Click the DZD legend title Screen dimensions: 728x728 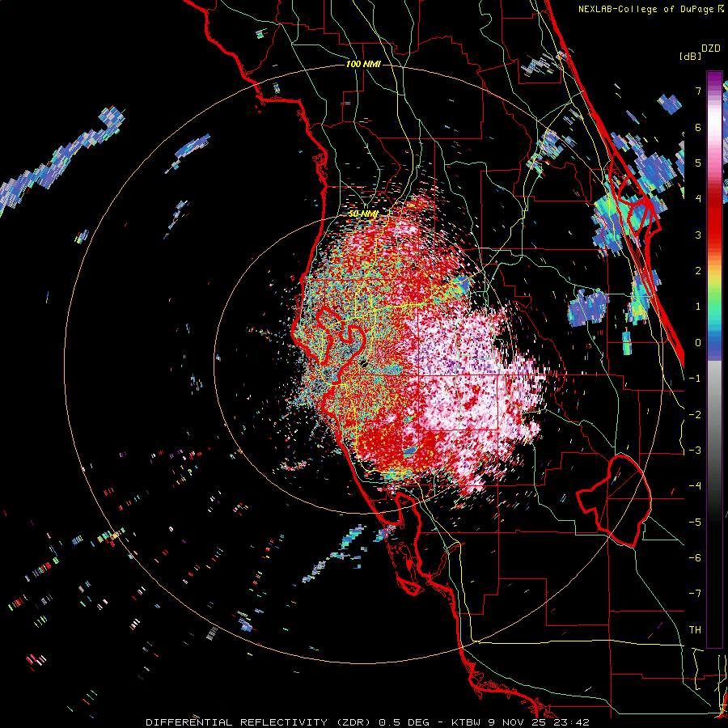[x=711, y=49]
